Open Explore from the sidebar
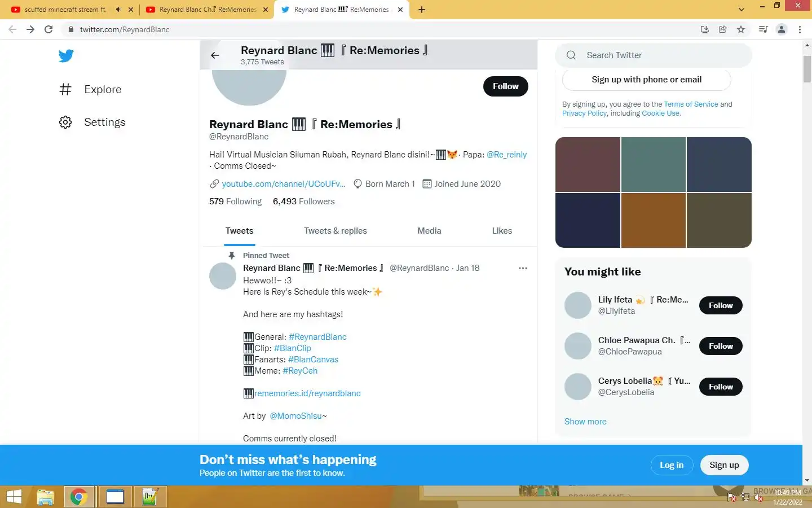Image resolution: width=812 pixels, height=508 pixels. (90, 89)
